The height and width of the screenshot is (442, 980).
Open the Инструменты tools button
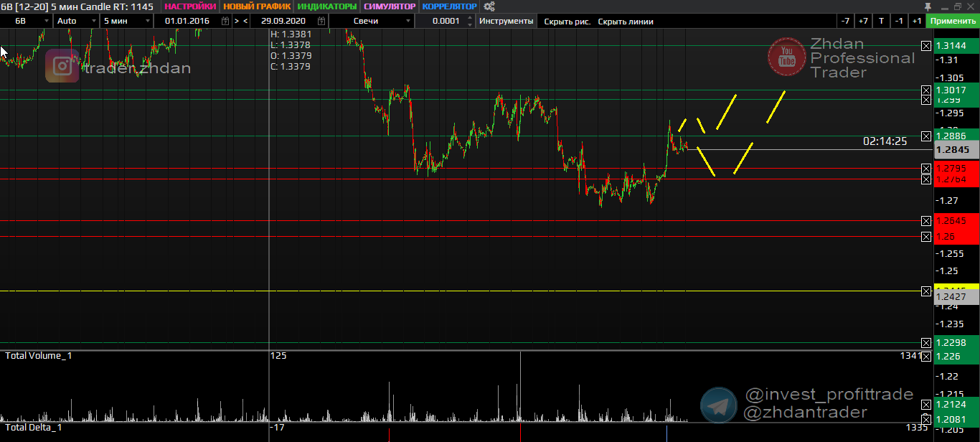[x=507, y=21]
